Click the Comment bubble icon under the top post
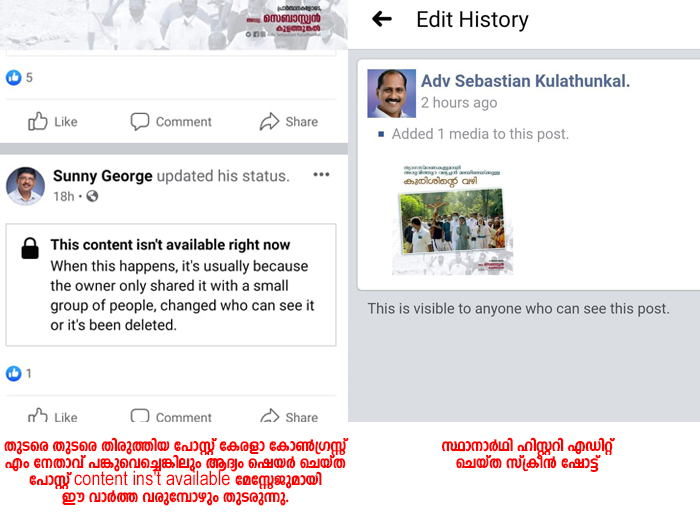The width and height of the screenshot is (700, 528). (x=140, y=121)
